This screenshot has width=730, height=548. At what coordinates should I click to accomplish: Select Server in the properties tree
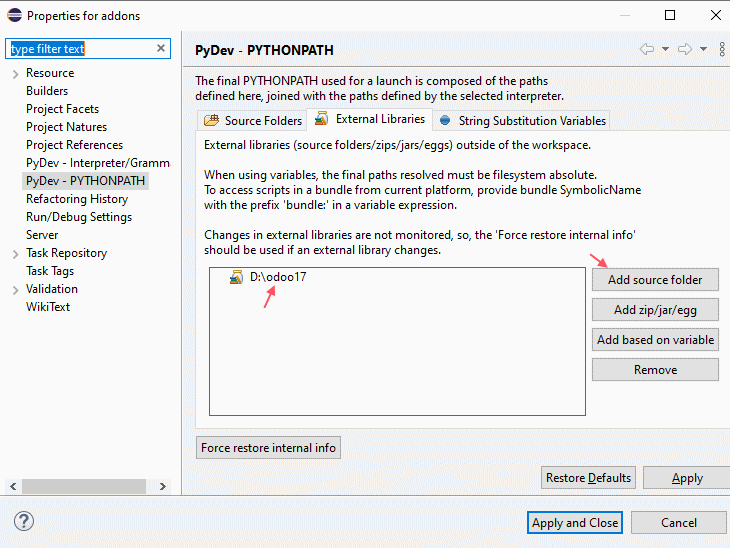pyautogui.click(x=42, y=235)
